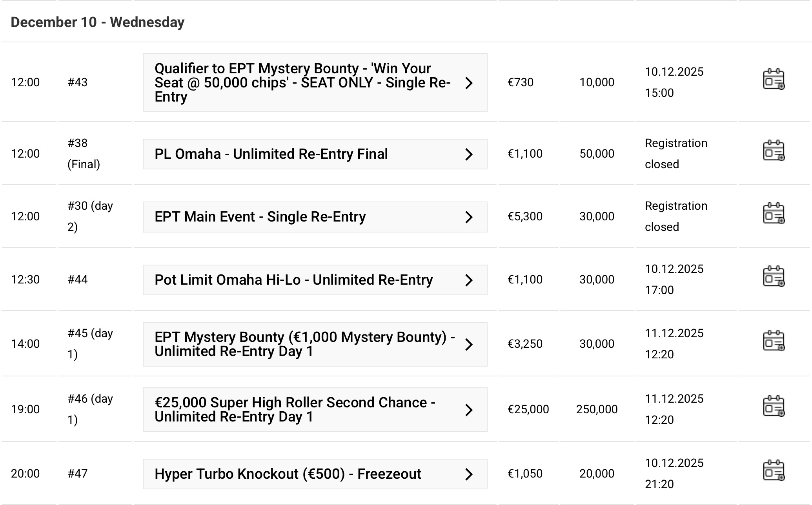Expand Qualifier to EPT Mystery Bounty chevron
This screenshot has width=812, height=505.
point(469,83)
